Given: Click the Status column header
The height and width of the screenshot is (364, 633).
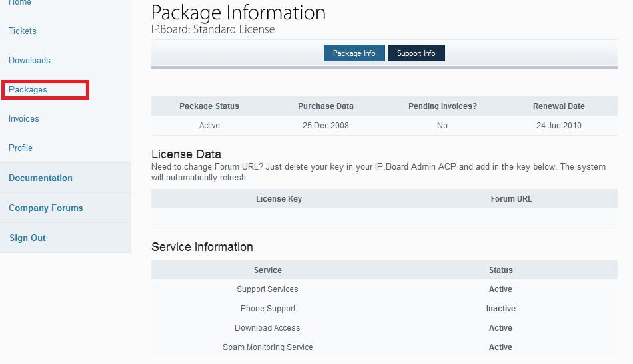Looking at the screenshot, I should (x=500, y=270).
